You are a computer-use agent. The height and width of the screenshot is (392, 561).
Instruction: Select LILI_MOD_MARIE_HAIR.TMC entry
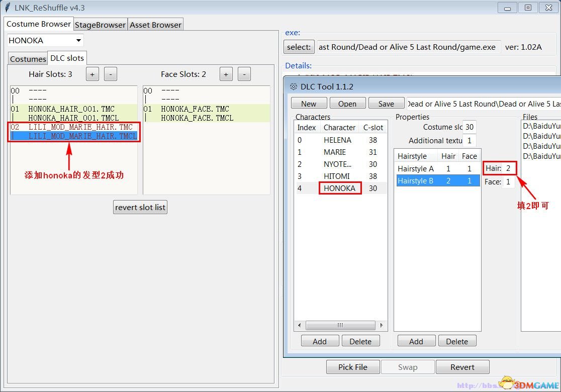(74, 127)
